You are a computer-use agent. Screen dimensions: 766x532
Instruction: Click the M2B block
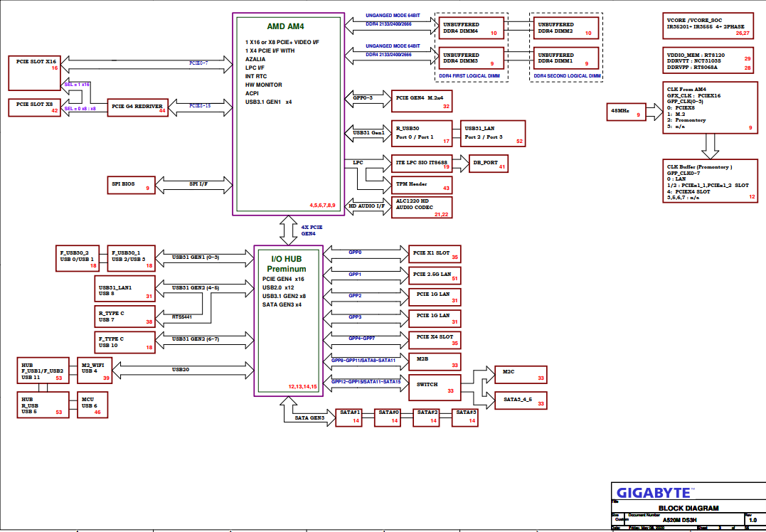435,361
